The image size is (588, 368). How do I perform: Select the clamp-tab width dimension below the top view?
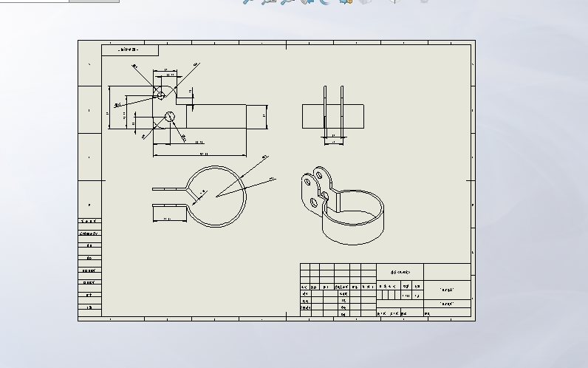[x=169, y=220]
